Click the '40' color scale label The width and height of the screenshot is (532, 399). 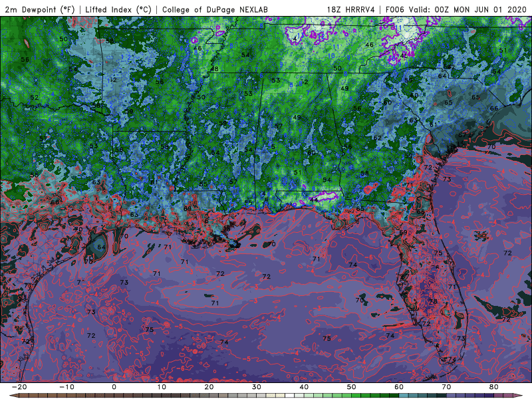click(304, 387)
